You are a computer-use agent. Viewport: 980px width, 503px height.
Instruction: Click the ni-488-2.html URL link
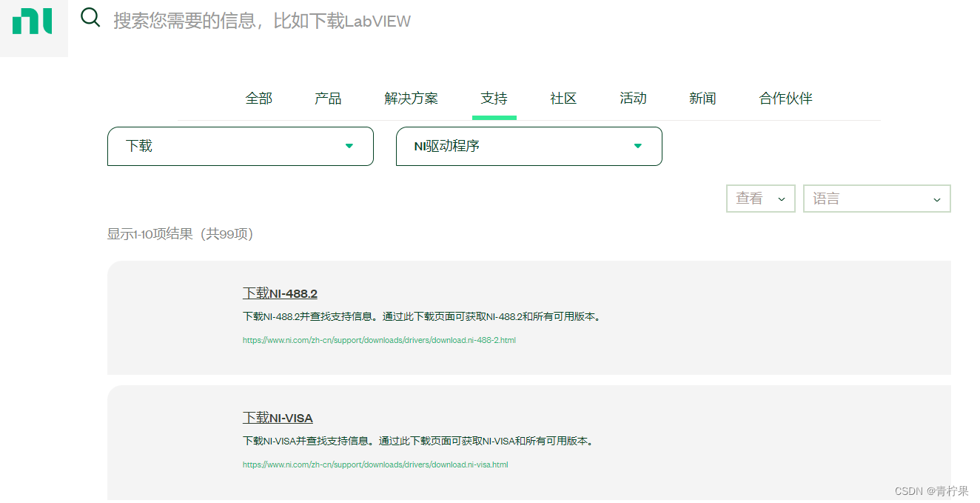click(379, 341)
